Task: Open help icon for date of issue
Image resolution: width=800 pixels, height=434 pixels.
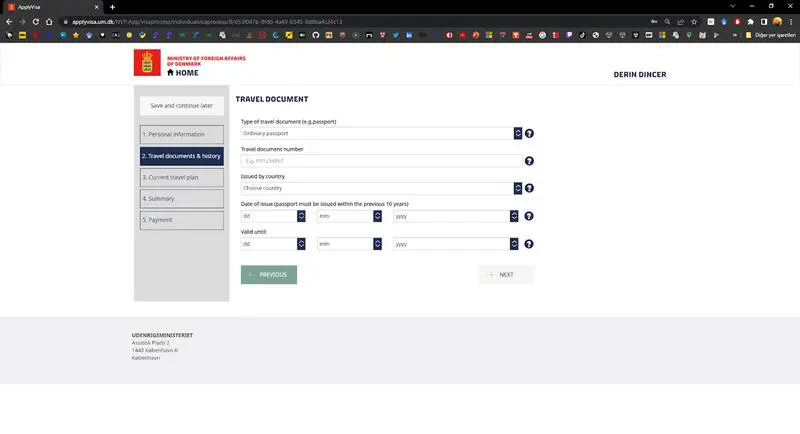Action: [529, 216]
